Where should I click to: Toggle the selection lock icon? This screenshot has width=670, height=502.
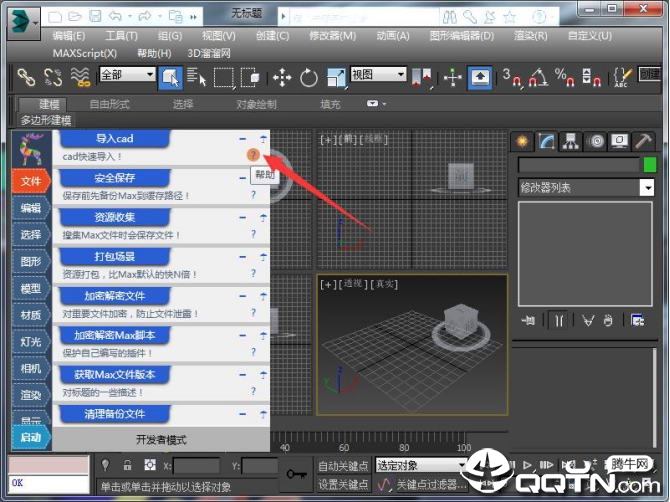[127, 465]
